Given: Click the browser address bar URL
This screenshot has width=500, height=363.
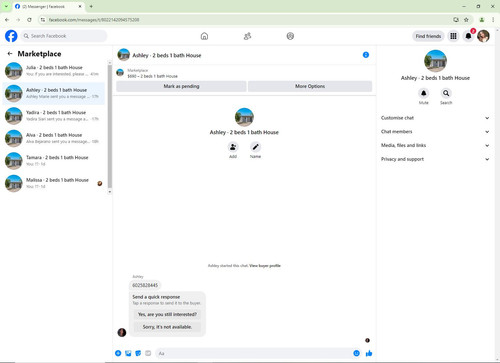Looking at the screenshot, I should (x=94, y=20).
